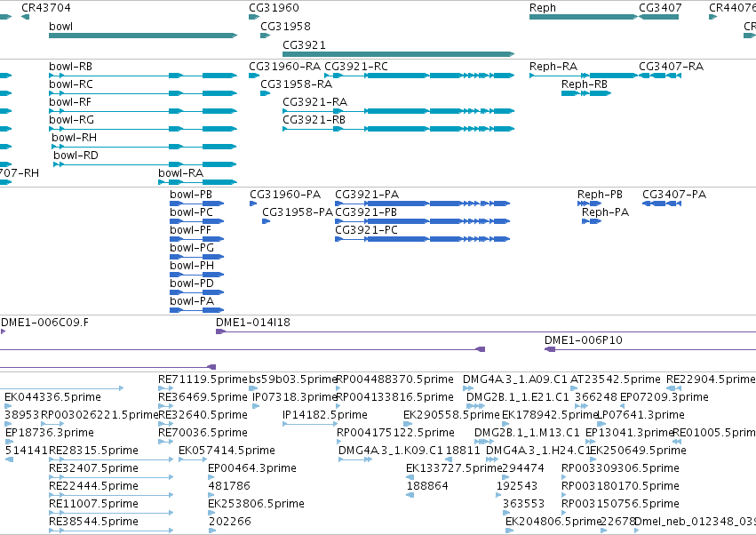The width and height of the screenshot is (756, 535).
Task: Click the EP18736.3prime EST label
Action: point(50,433)
